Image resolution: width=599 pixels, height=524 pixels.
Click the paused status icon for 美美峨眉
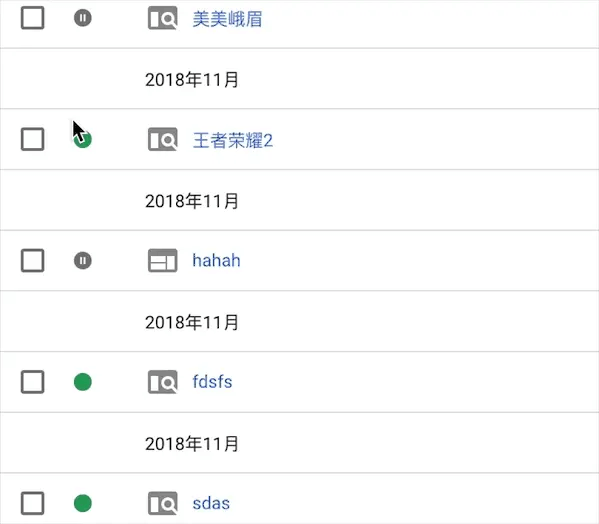[x=83, y=18]
